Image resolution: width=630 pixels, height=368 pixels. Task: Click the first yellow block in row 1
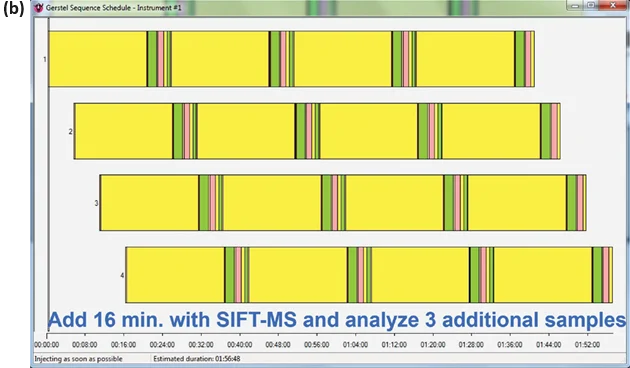(x=98, y=59)
